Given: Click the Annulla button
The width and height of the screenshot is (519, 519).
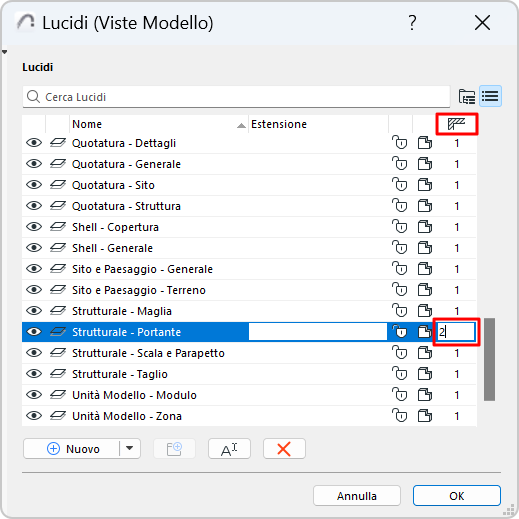Looking at the screenshot, I should 357,496.
